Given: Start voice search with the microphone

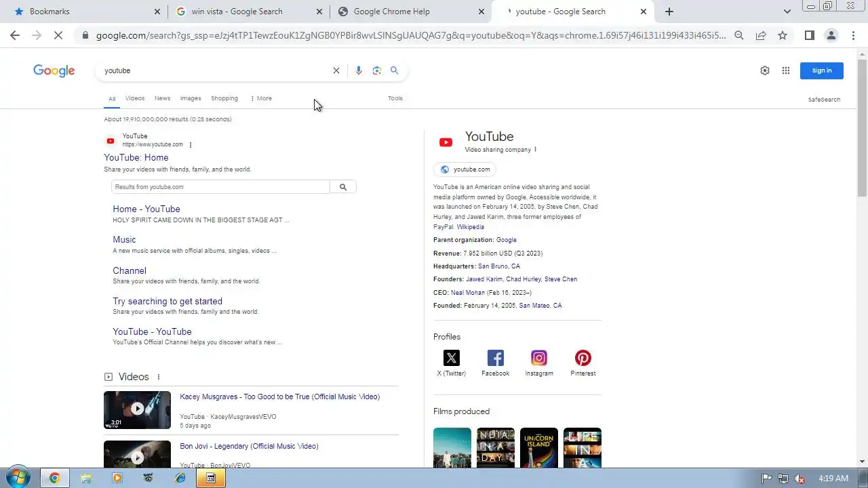Looking at the screenshot, I should [x=359, y=70].
